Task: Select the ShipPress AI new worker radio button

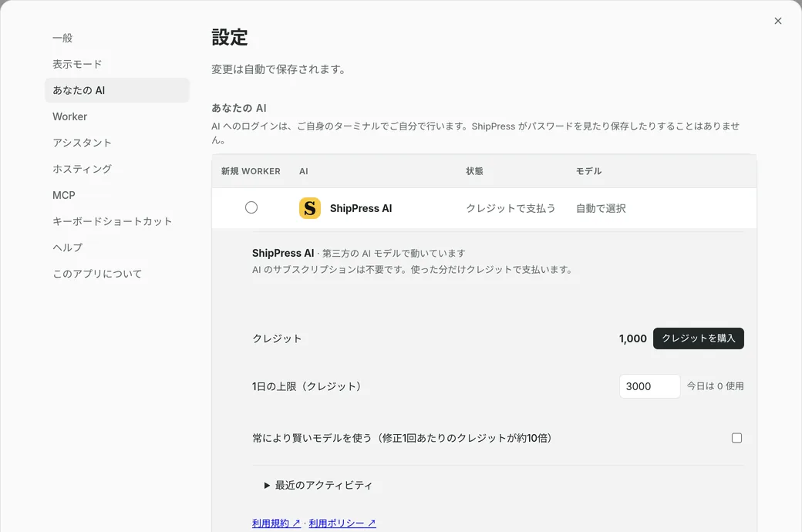Action: [251, 207]
